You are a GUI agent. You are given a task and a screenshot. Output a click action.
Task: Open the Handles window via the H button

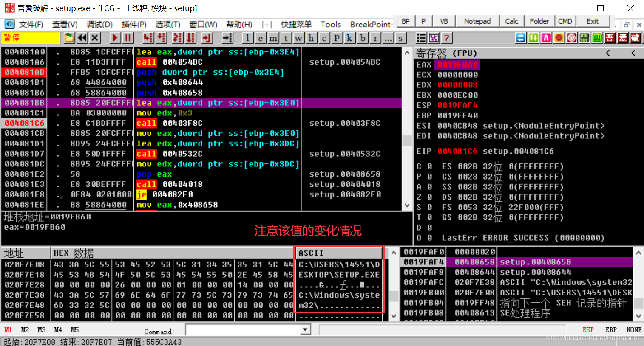311,38
